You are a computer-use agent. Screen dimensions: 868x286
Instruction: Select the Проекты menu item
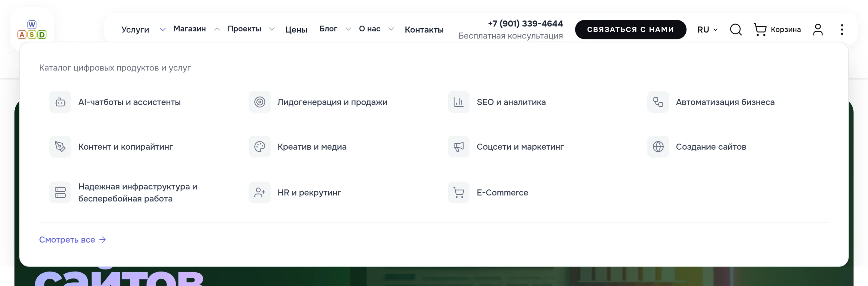click(244, 29)
